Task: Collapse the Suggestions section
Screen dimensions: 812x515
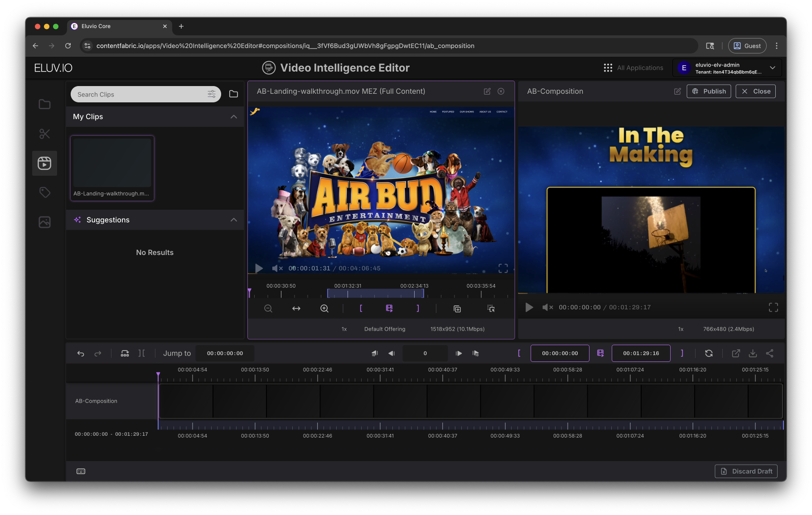Action: click(234, 220)
